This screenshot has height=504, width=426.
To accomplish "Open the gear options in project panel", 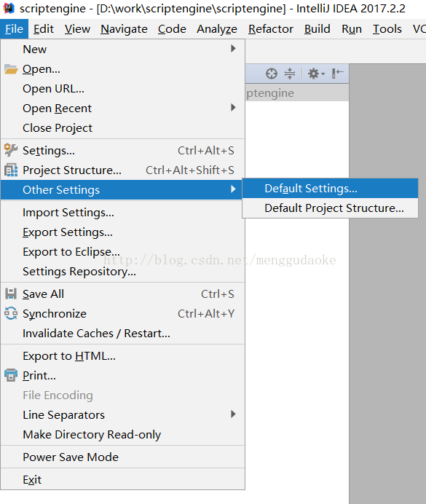I will [x=316, y=74].
